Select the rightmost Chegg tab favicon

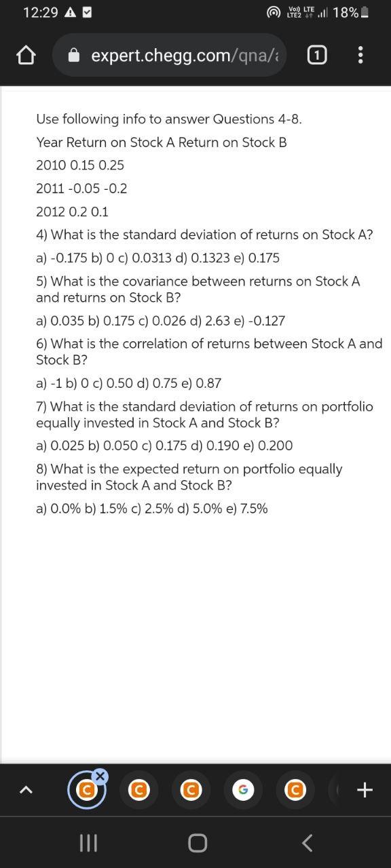point(295,789)
